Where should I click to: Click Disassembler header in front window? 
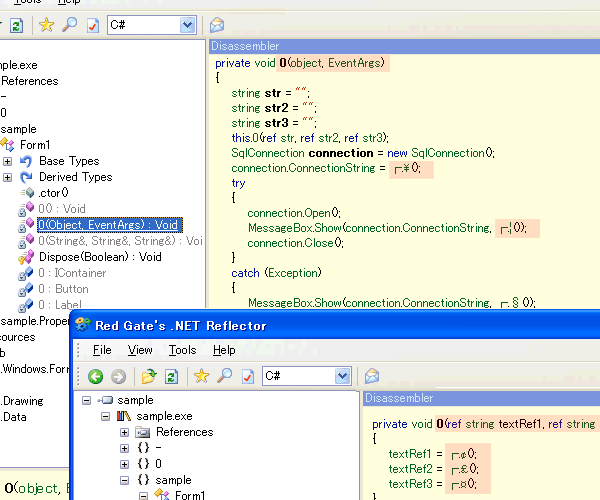[x=481, y=398]
